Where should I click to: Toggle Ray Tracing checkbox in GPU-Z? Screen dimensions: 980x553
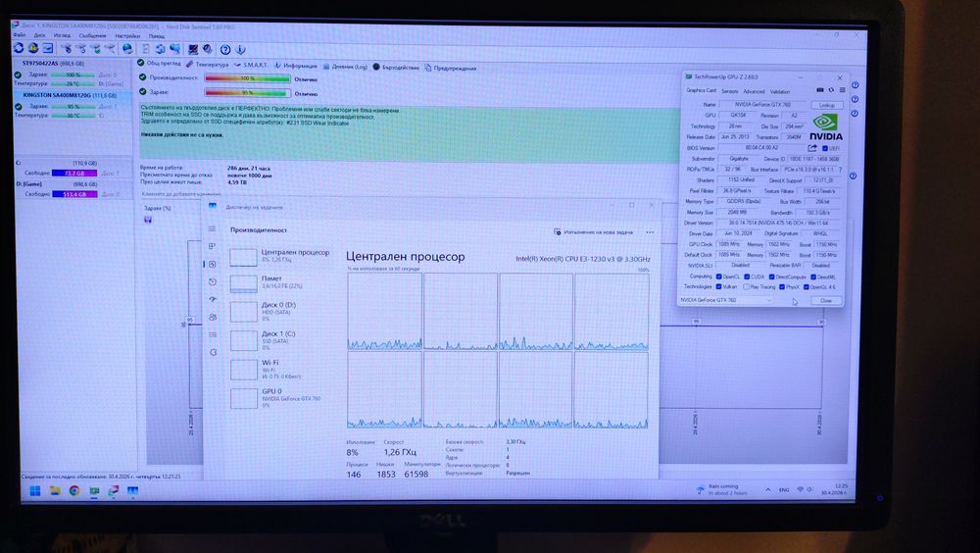tap(746, 287)
